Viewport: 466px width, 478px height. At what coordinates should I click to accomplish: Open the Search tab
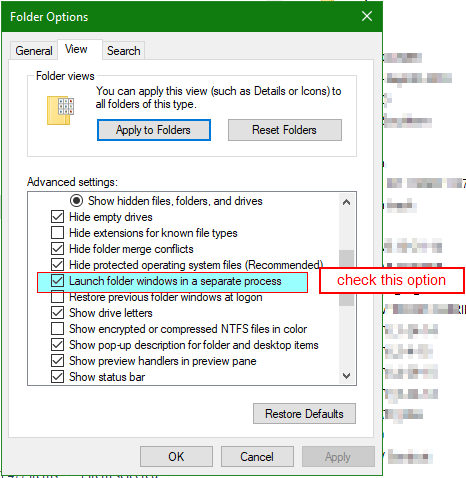click(124, 51)
